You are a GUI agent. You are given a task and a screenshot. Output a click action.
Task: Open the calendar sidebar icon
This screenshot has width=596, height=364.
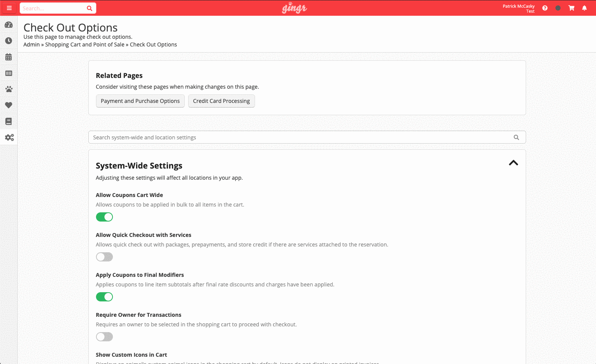[9, 57]
